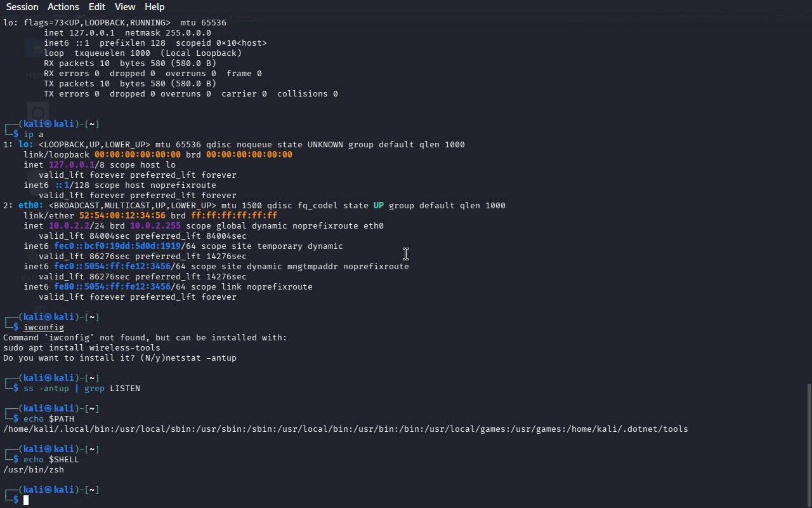Open the Actions menu
Image resolution: width=812 pixels, height=508 pixels.
(x=63, y=7)
